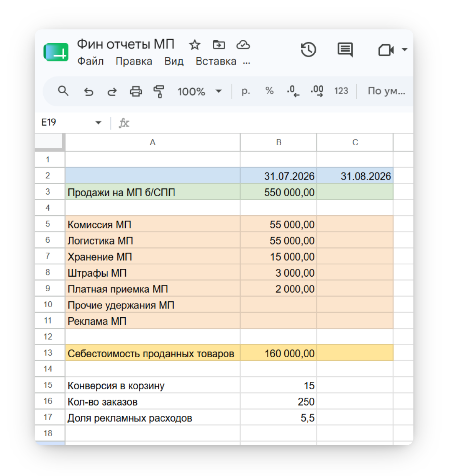Show more menus via ellipsis
This screenshot has width=455, height=476.
(246, 63)
